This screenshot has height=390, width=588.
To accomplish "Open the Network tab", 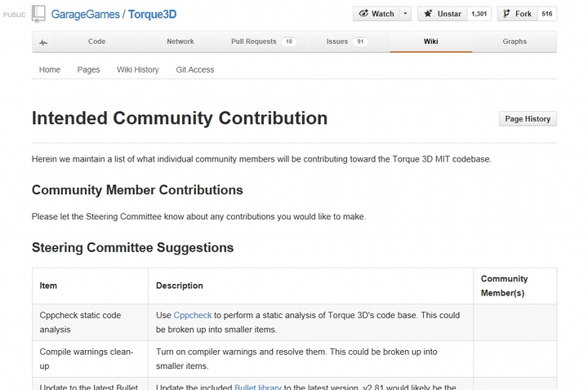I will pyautogui.click(x=180, y=42).
